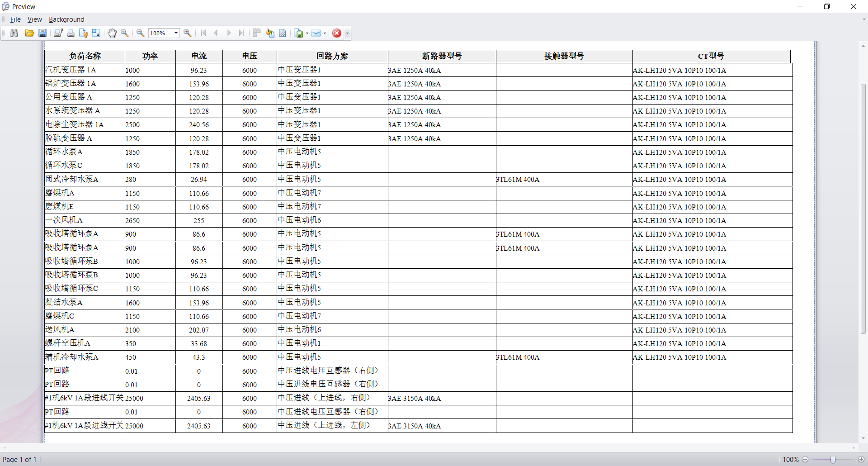Select the 闭式冷却水泵A cell
The image size is (868, 466).
coord(85,179)
